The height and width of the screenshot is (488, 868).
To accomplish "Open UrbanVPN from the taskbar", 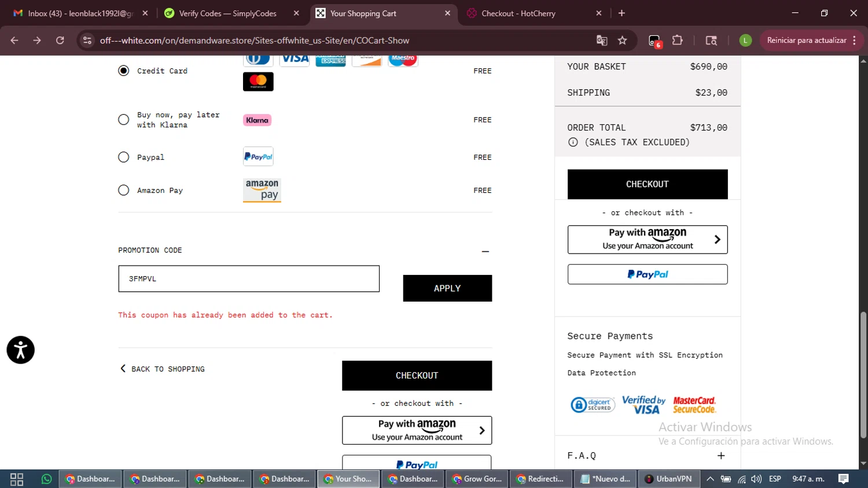I will click(x=669, y=479).
